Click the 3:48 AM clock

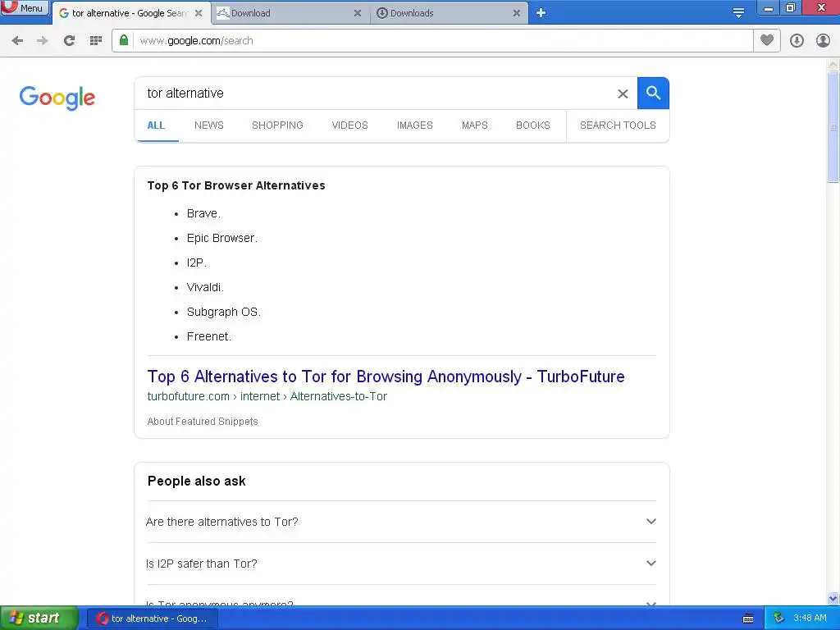[810, 619]
